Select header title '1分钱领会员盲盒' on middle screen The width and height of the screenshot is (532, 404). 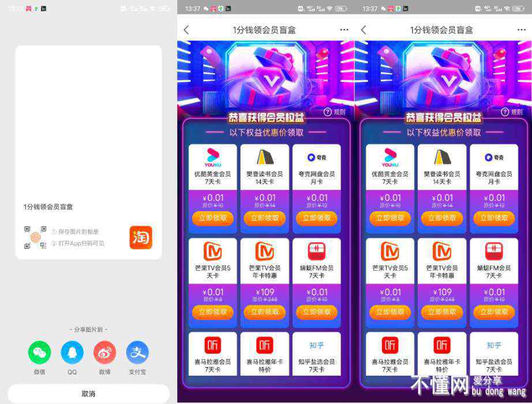(x=264, y=30)
